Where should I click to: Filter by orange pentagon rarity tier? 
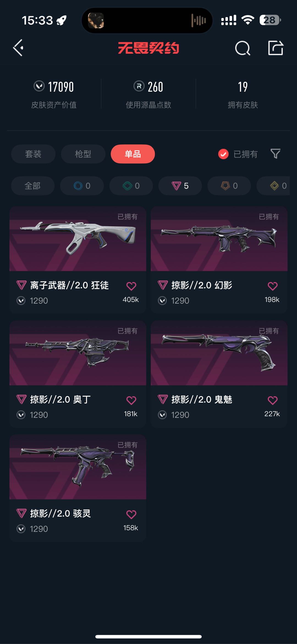click(x=229, y=186)
